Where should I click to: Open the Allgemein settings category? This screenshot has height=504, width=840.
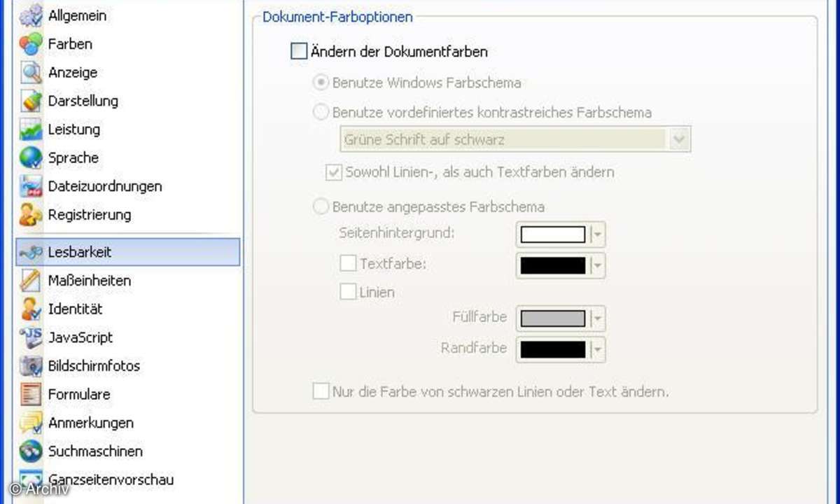(77, 15)
